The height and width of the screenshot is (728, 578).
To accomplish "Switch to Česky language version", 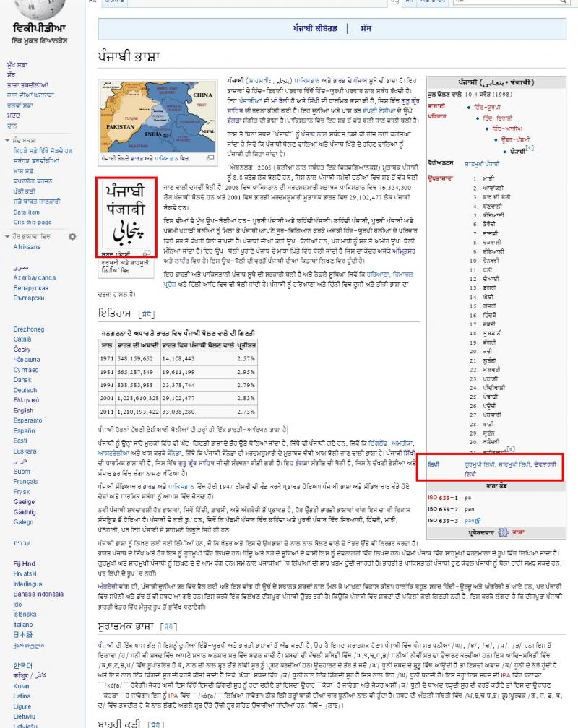I will point(22,350).
